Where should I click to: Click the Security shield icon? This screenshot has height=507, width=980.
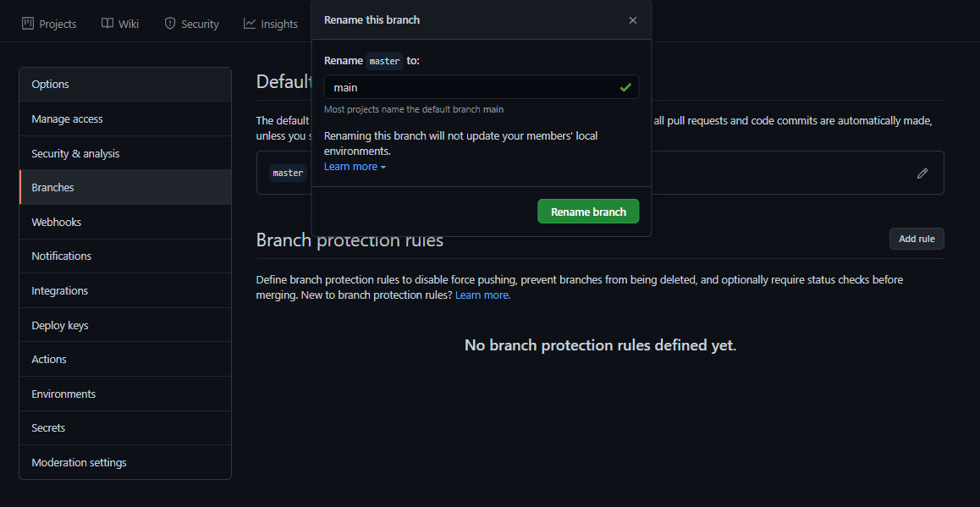pos(168,24)
